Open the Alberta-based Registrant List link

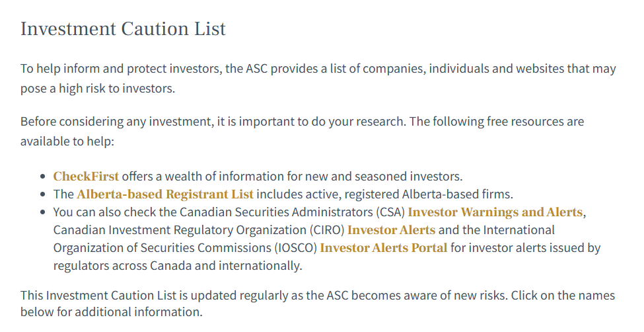pos(165,194)
